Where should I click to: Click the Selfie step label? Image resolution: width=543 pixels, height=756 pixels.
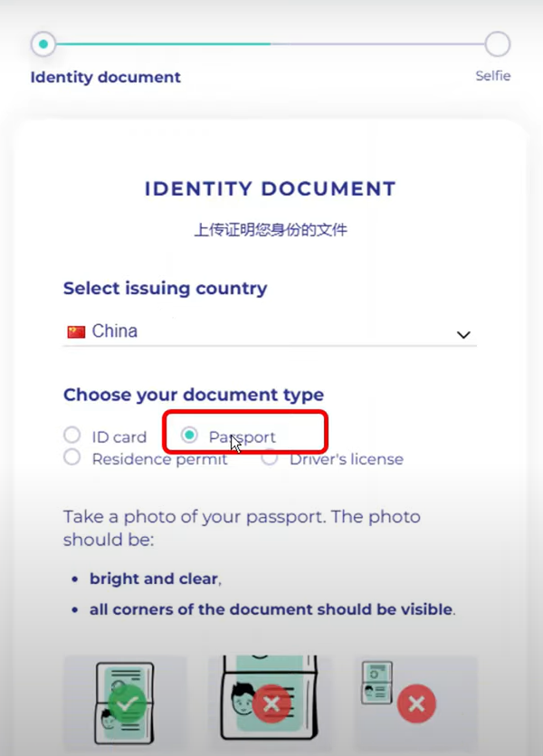493,76
